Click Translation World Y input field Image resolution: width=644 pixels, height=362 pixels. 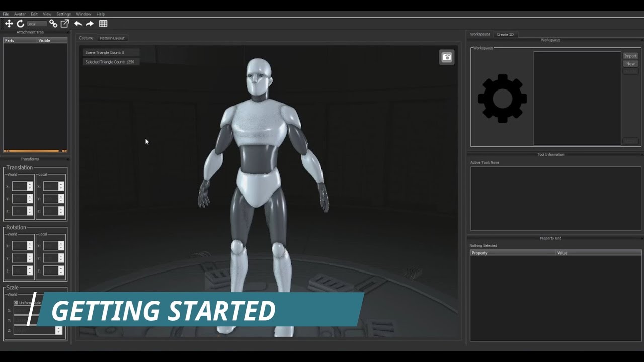(20, 199)
